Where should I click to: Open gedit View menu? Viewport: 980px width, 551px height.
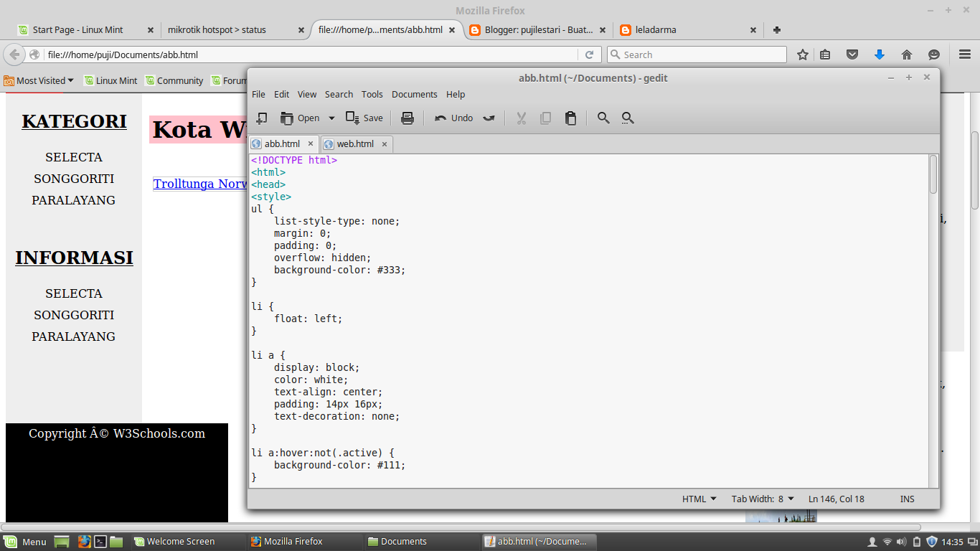307,94
